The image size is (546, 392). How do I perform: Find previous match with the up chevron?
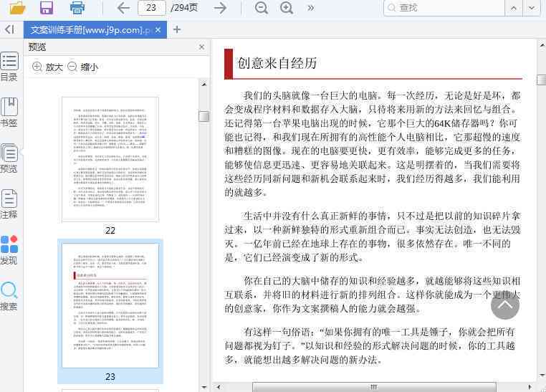[x=514, y=8]
